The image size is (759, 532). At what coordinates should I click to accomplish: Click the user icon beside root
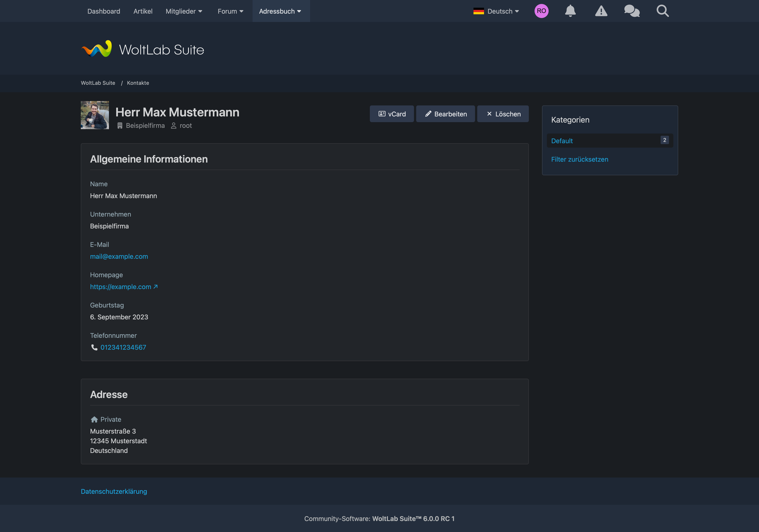[x=173, y=126]
